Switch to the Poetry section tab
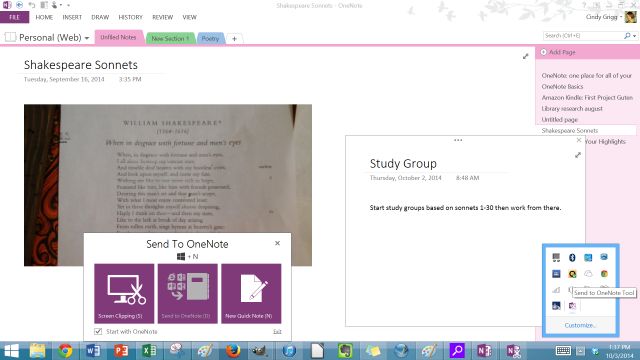The image size is (640, 360). point(210,38)
